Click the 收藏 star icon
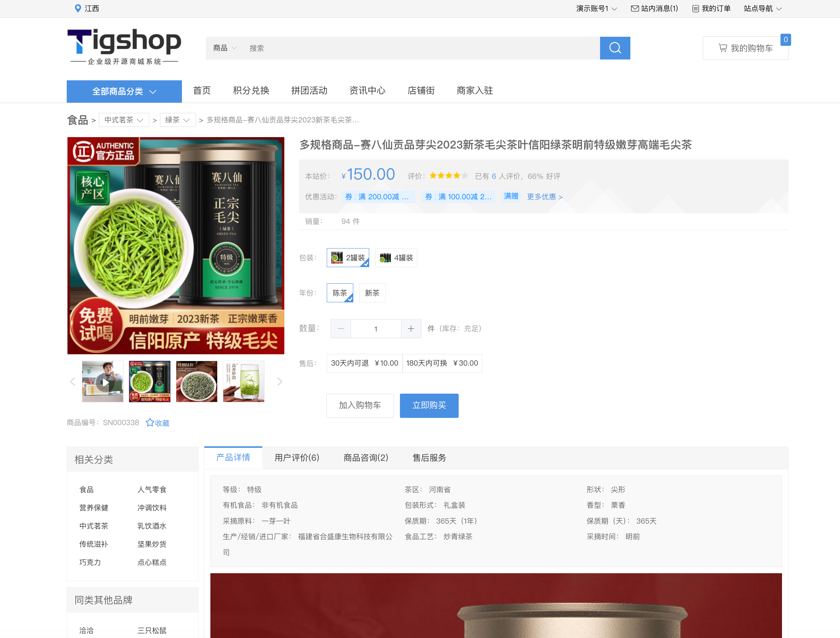The width and height of the screenshot is (840, 638). tap(150, 422)
